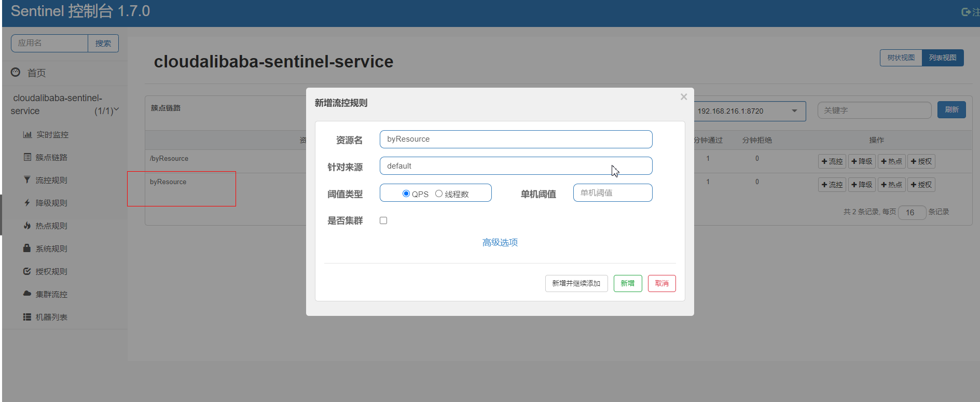
Task: Click the /byResource table row text
Action: (169, 159)
